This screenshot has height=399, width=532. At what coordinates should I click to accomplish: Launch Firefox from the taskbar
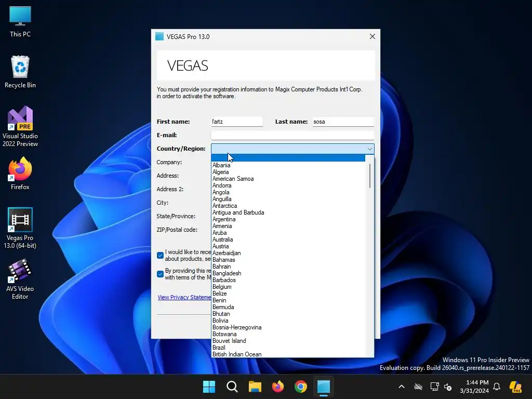[x=278, y=387]
